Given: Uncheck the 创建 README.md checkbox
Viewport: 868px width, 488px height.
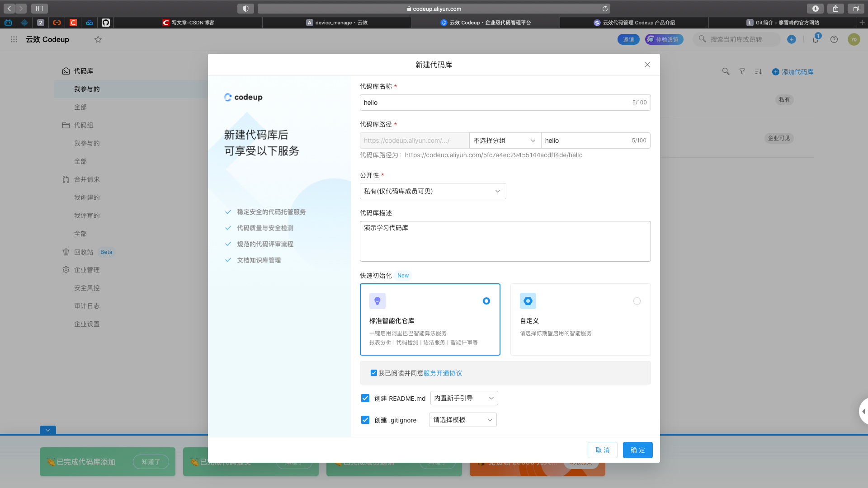Looking at the screenshot, I should (x=365, y=398).
